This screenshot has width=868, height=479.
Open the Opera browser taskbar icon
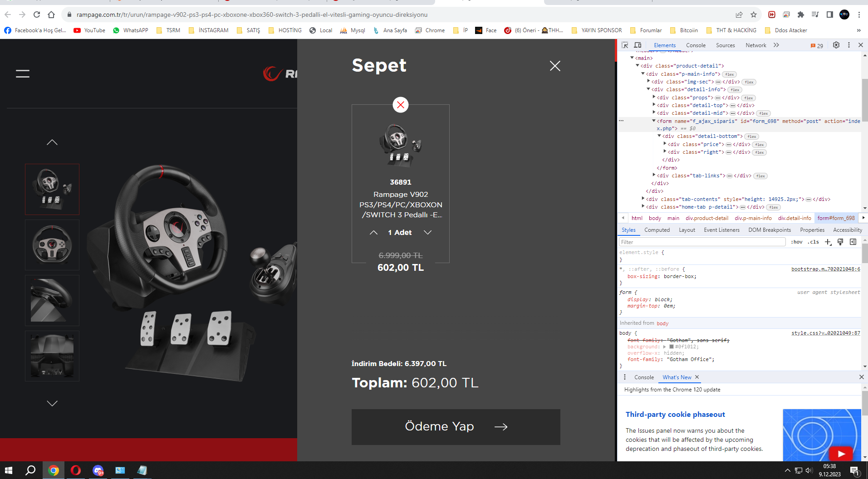(x=76, y=470)
